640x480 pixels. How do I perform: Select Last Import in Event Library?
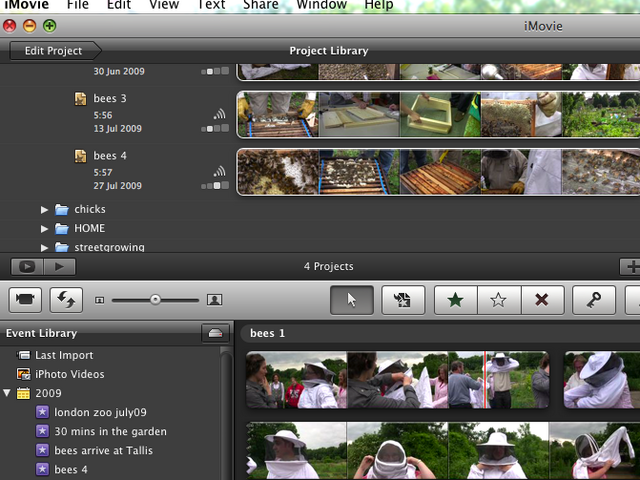64,355
